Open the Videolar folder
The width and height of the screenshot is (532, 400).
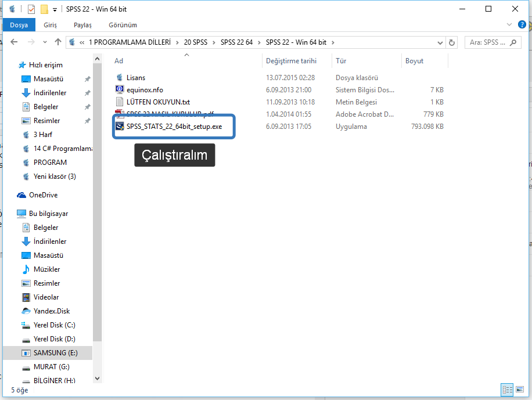[x=46, y=297]
